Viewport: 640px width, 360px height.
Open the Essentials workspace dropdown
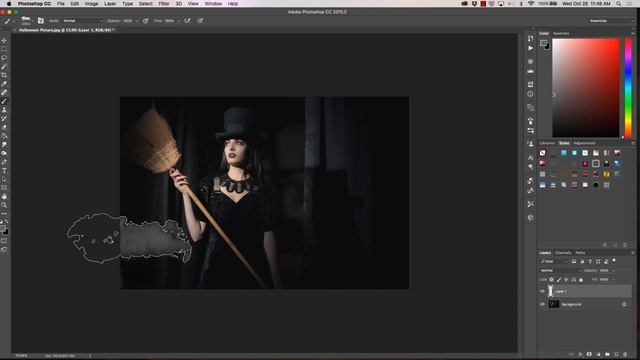tap(611, 20)
